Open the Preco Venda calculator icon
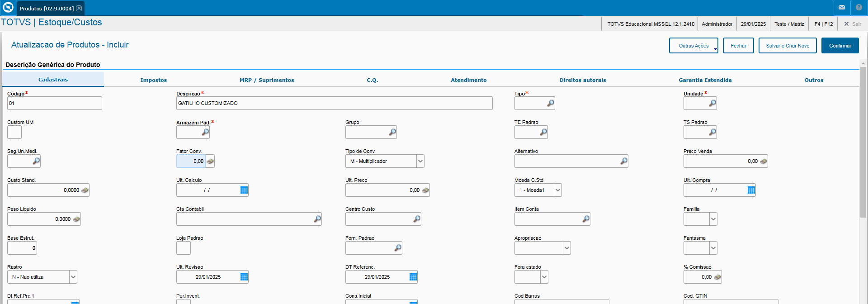Viewport: 868px width, 304px height. point(764,161)
